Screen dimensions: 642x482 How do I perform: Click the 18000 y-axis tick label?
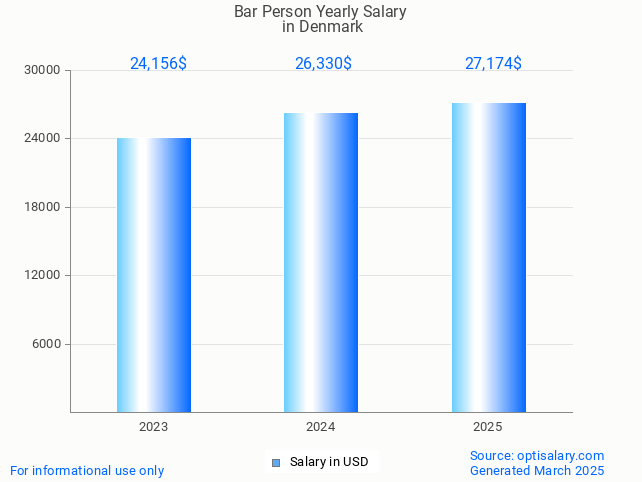point(43,207)
